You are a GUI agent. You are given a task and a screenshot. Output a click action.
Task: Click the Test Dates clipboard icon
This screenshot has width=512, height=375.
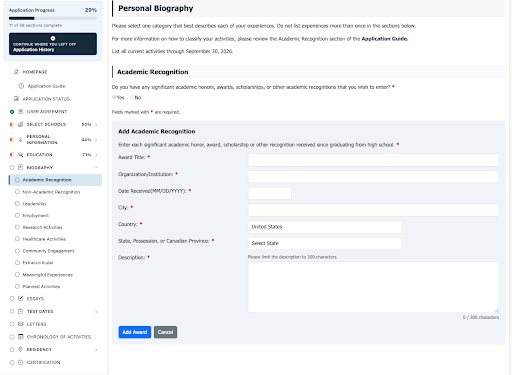pyautogui.click(x=20, y=311)
